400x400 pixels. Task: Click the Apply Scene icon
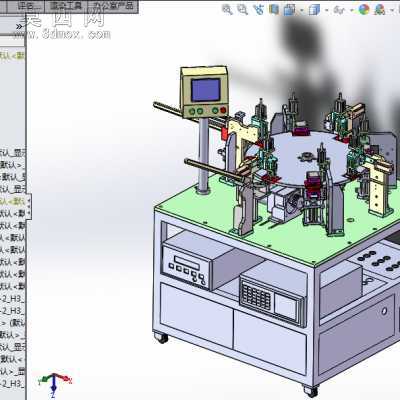(380, 9)
